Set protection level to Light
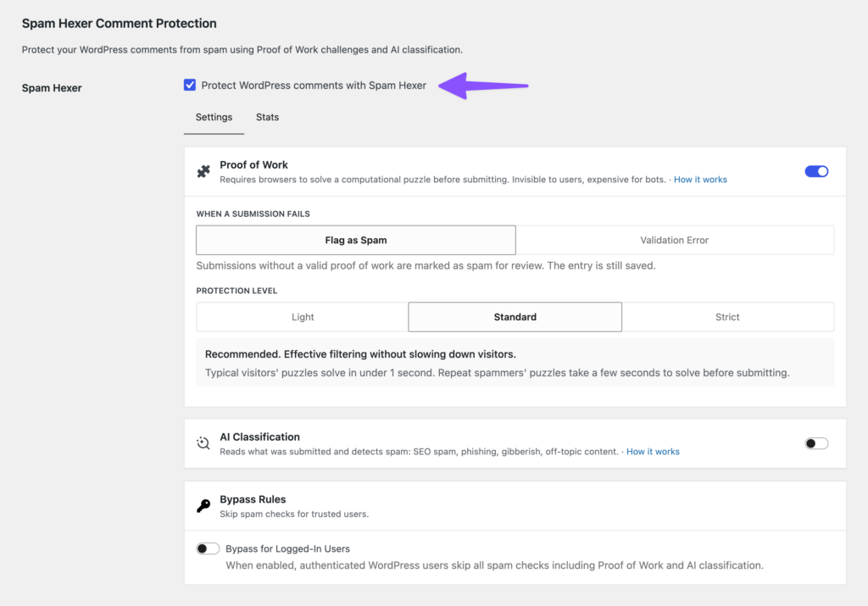This screenshot has height=606, width=868. pos(303,317)
